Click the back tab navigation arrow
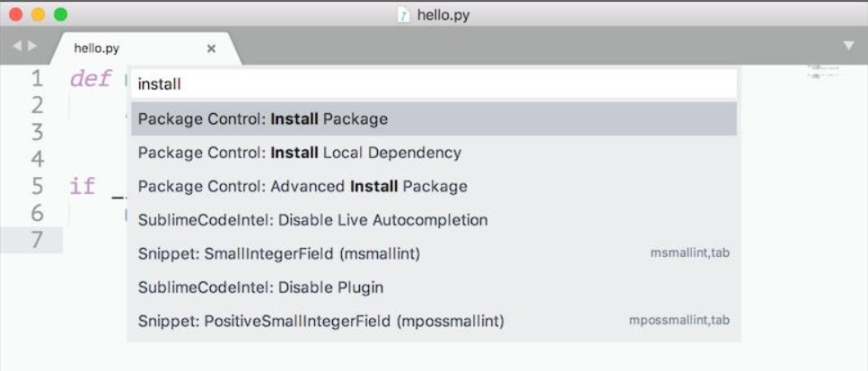This screenshot has width=868, height=371. [17, 45]
